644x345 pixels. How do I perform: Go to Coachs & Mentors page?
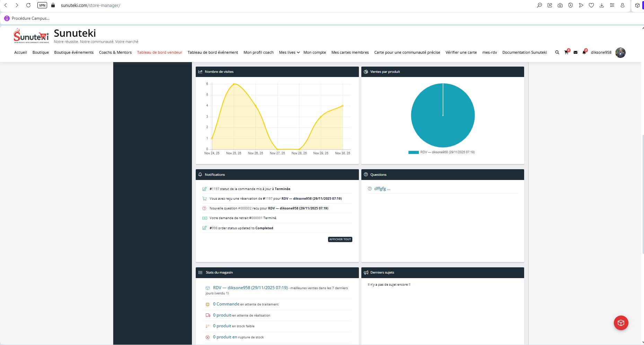tap(115, 52)
